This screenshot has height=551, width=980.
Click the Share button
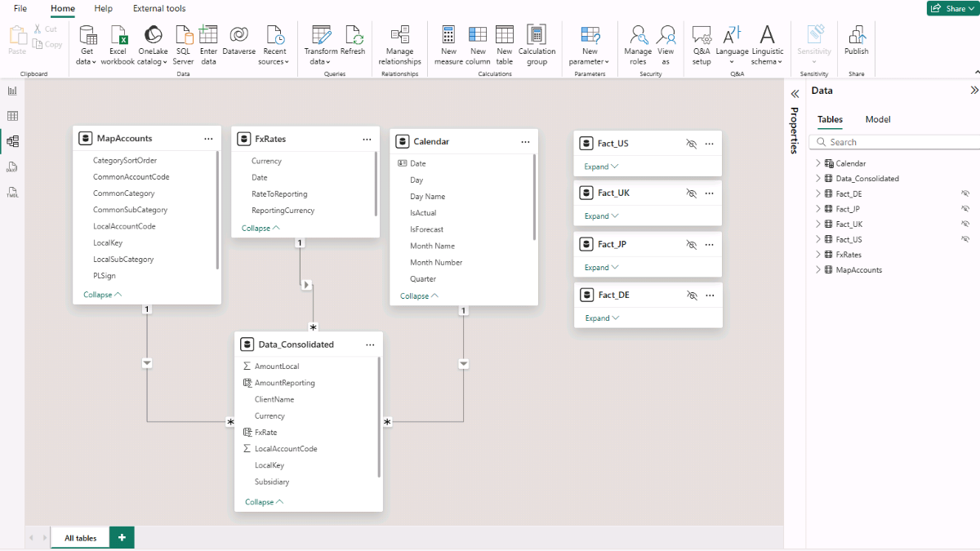pos(951,8)
